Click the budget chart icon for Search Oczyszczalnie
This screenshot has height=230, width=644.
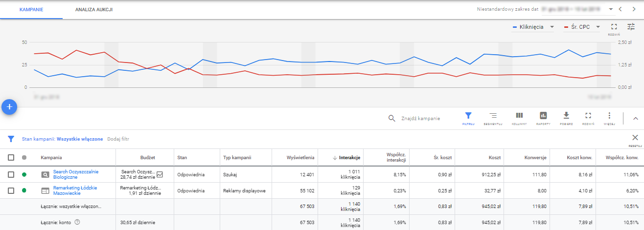click(160, 174)
